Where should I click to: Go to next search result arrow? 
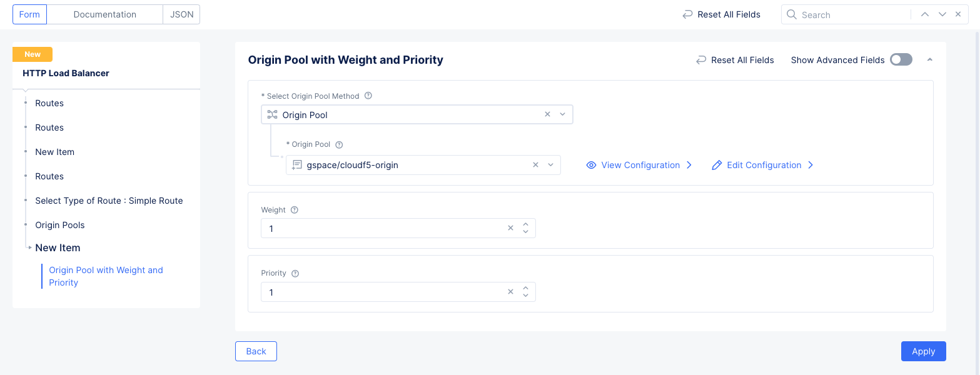(942, 14)
